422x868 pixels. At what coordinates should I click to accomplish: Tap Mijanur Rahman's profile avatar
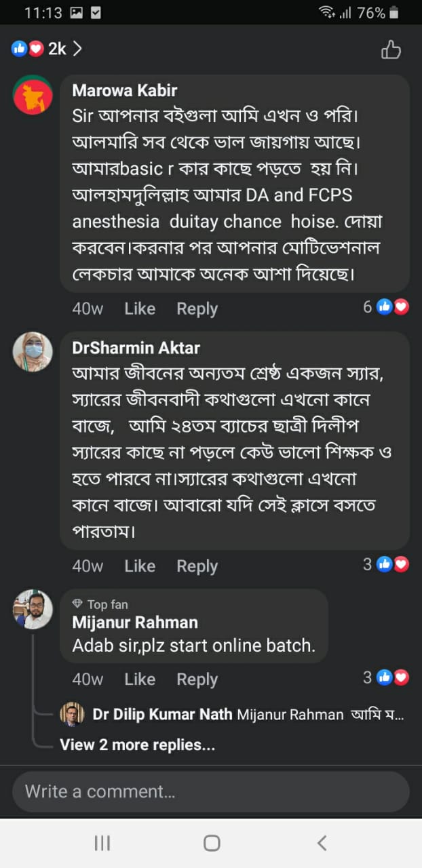tap(33, 609)
